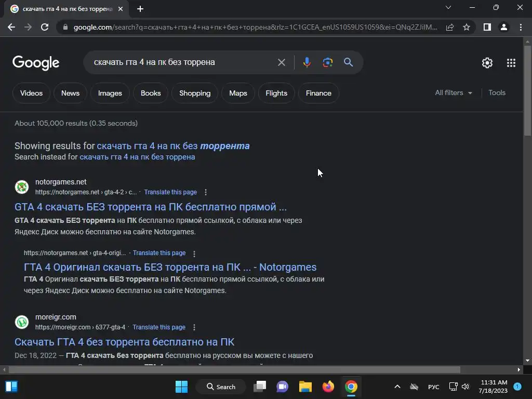This screenshot has width=532, height=399.
Task: Switch input language from РУС
Action: [434, 387]
